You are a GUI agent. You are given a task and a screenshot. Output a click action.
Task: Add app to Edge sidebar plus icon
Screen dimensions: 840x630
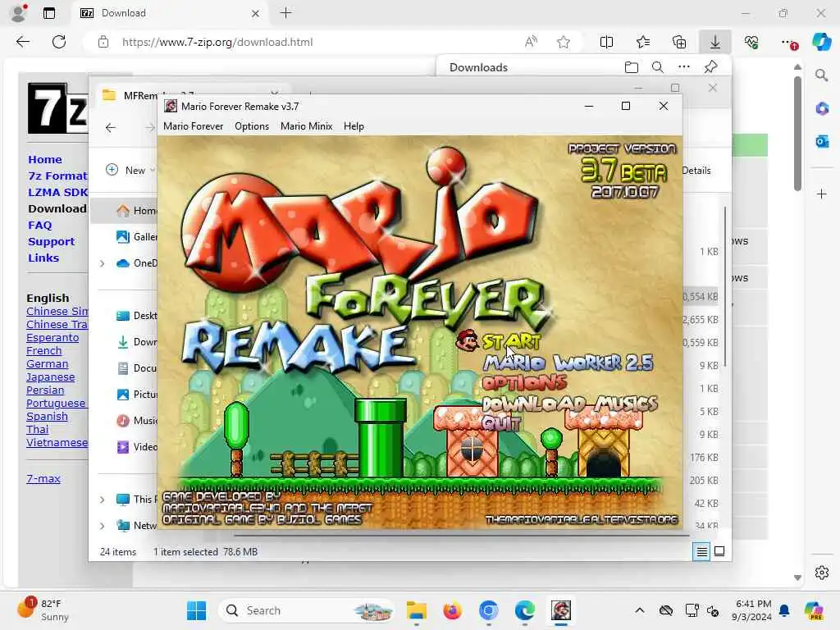822,194
